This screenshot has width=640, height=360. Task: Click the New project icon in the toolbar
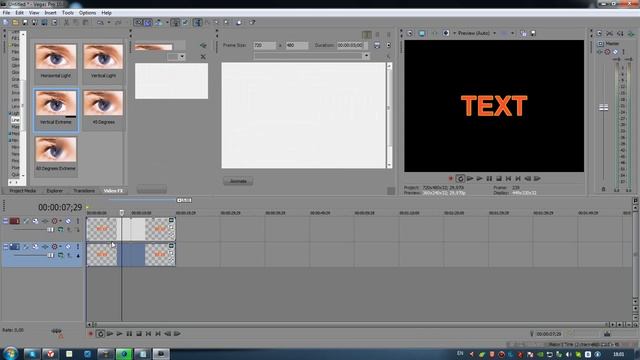click(x=6, y=22)
